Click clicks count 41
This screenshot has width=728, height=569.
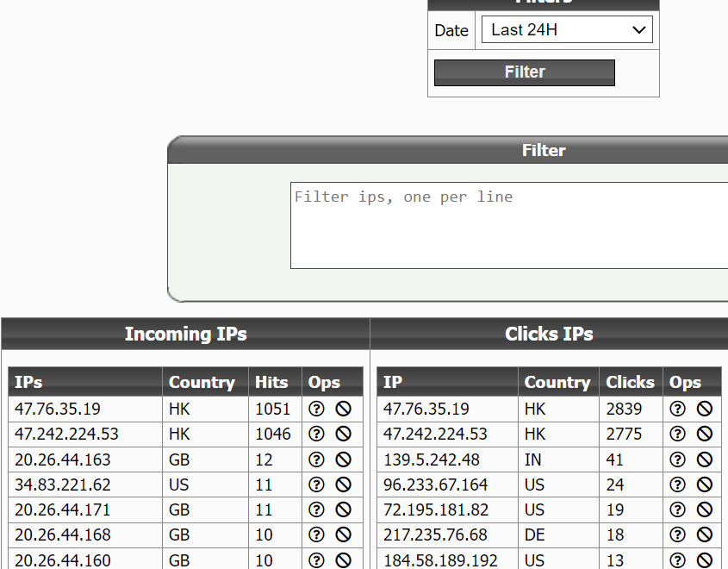pos(614,460)
